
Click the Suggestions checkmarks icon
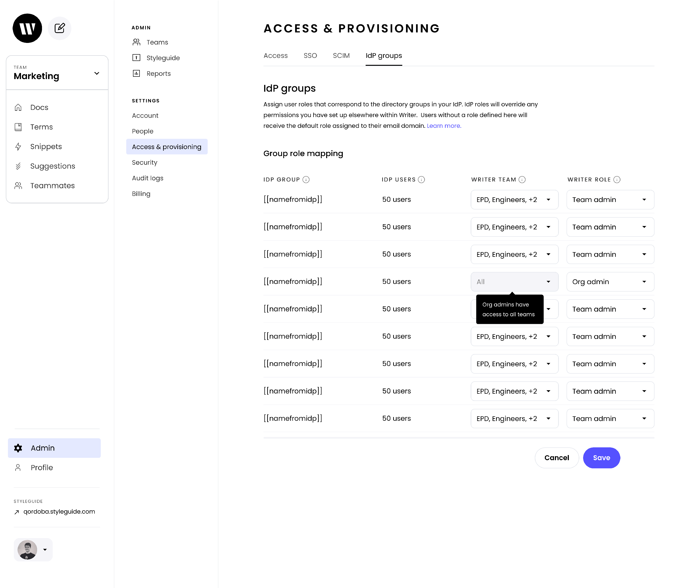coord(18,166)
